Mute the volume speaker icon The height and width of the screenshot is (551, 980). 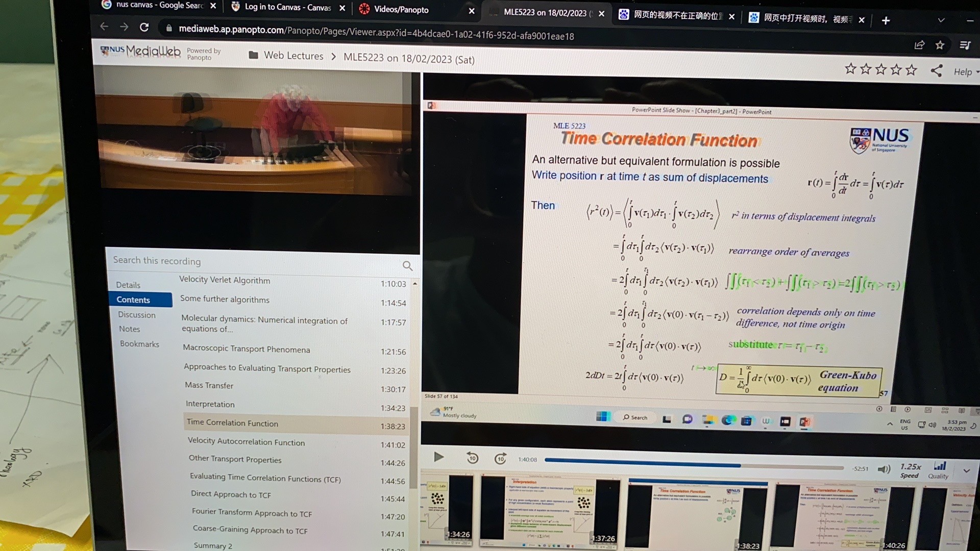[x=884, y=469]
